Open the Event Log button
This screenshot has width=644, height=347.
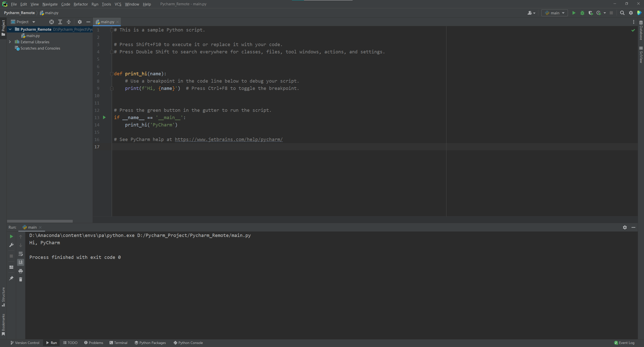624,343
